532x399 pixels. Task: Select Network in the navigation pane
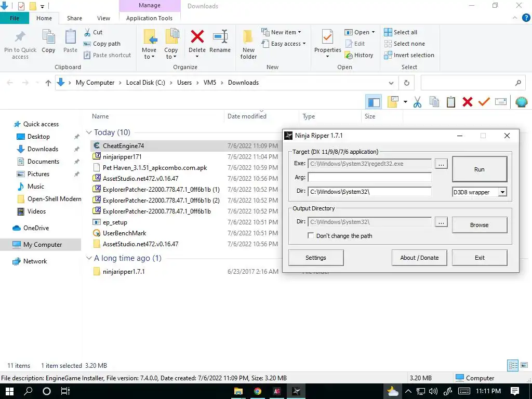click(35, 261)
